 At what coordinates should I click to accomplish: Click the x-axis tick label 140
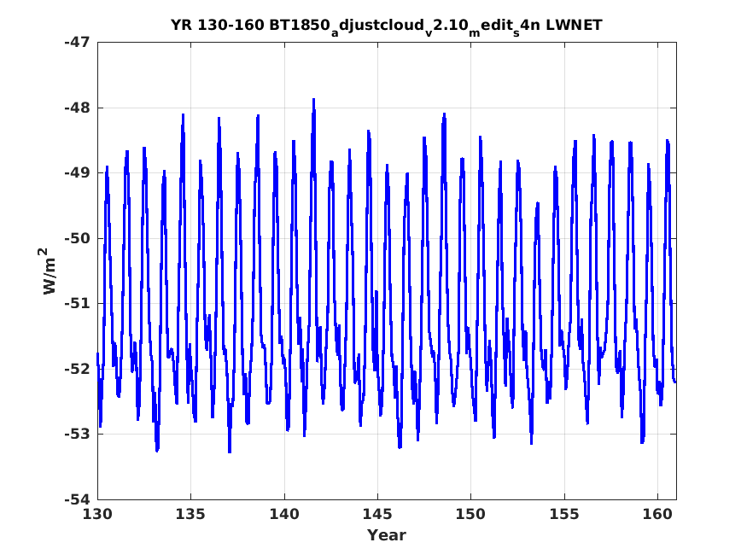point(284,515)
